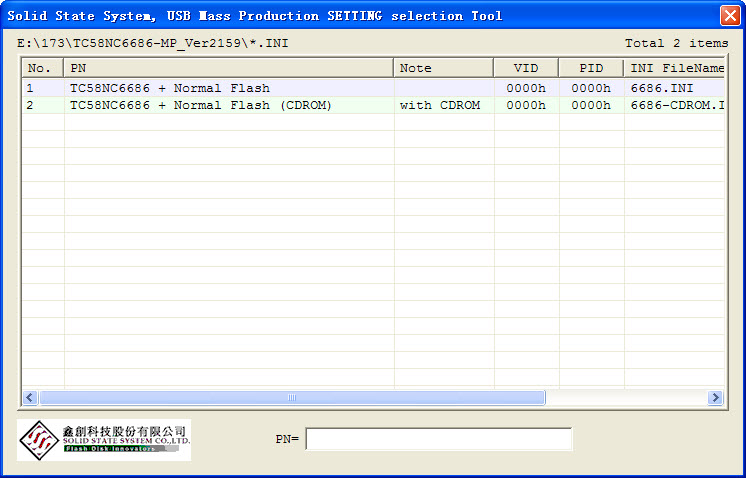
Task: Focus the PN= text input field
Action: pyautogui.click(x=438, y=439)
